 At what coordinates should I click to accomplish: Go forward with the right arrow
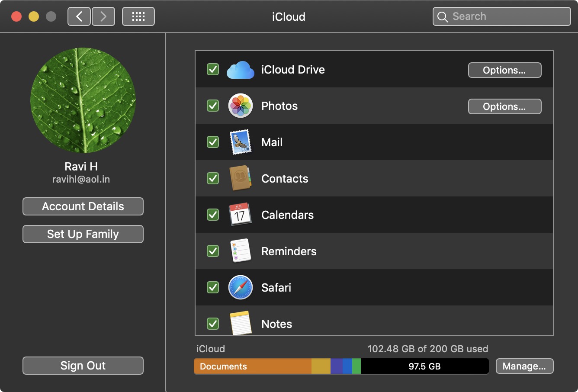[103, 17]
